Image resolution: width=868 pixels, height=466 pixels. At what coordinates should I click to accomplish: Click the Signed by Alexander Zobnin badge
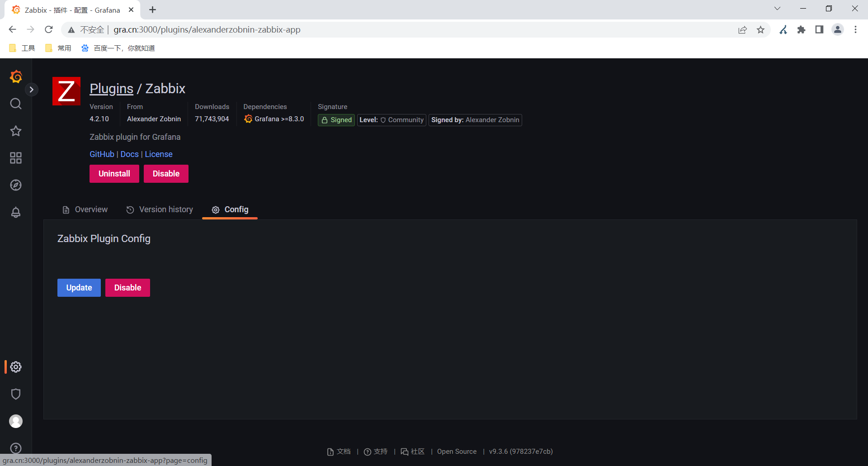[x=475, y=120]
